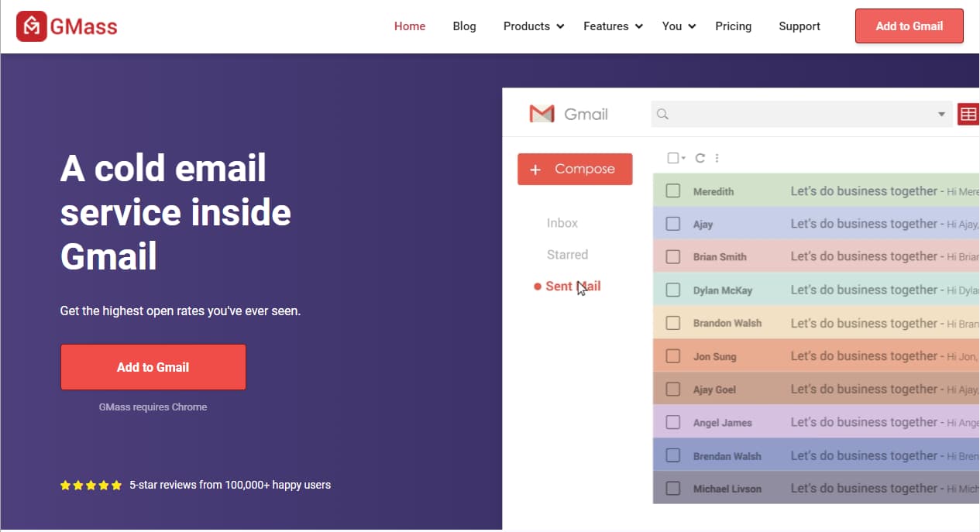This screenshot has width=980, height=532.
Task: Click the hero Add to Gmail button
Action: (153, 367)
